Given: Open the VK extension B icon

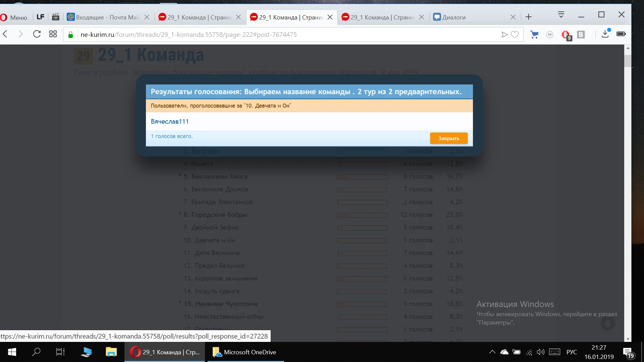Looking at the screenshot, I should [581, 35].
